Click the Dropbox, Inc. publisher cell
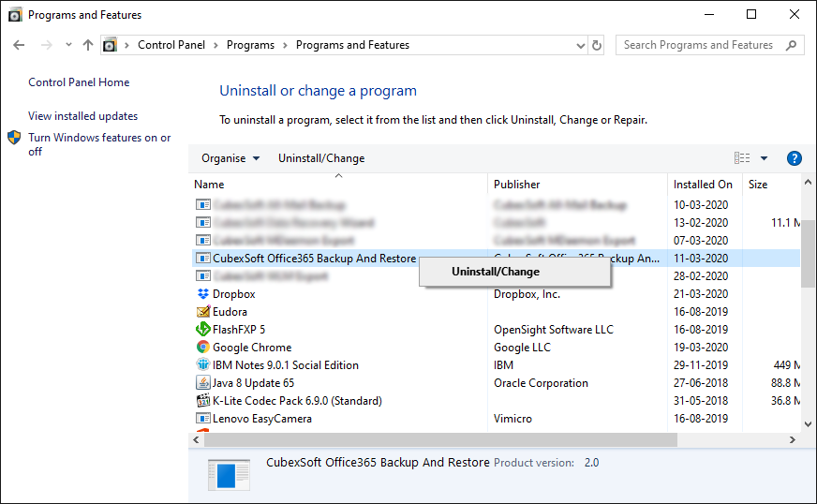The image size is (817, 504). (x=527, y=294)
